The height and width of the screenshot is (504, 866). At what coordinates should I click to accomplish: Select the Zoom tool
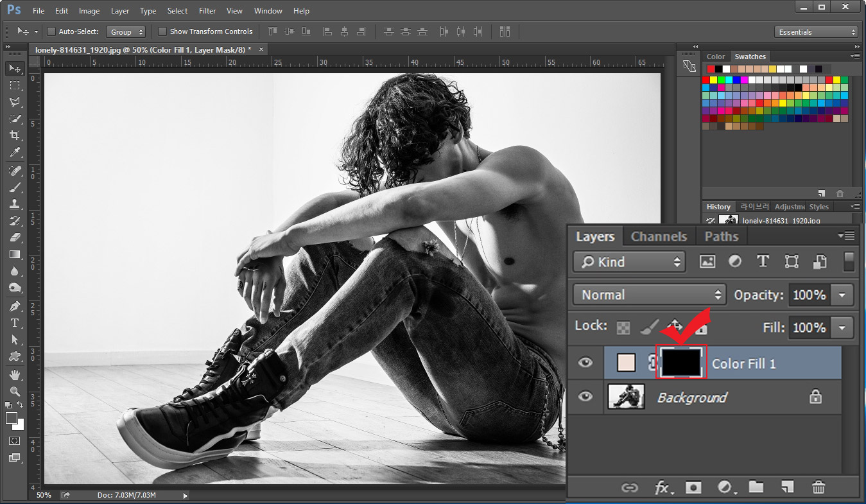coord(15,391)
